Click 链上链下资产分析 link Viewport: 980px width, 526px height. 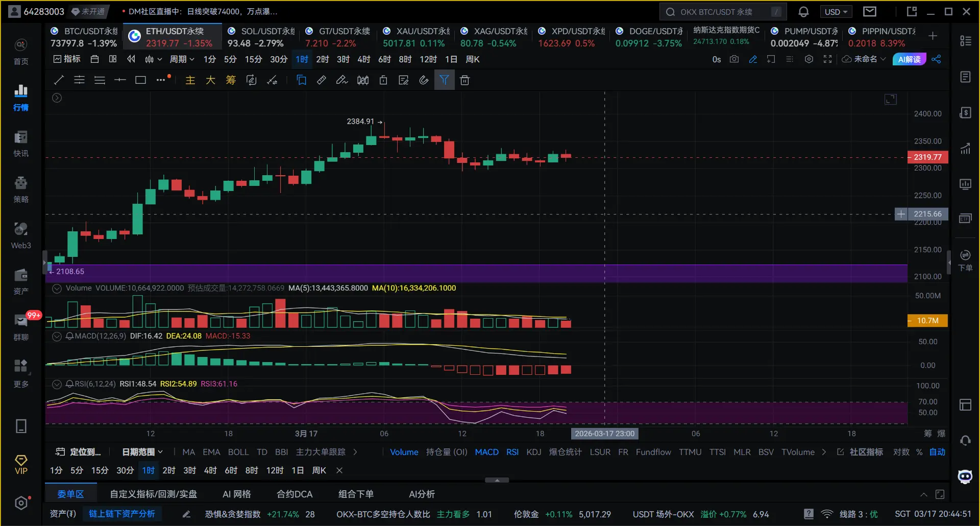(x=121, y=514)
